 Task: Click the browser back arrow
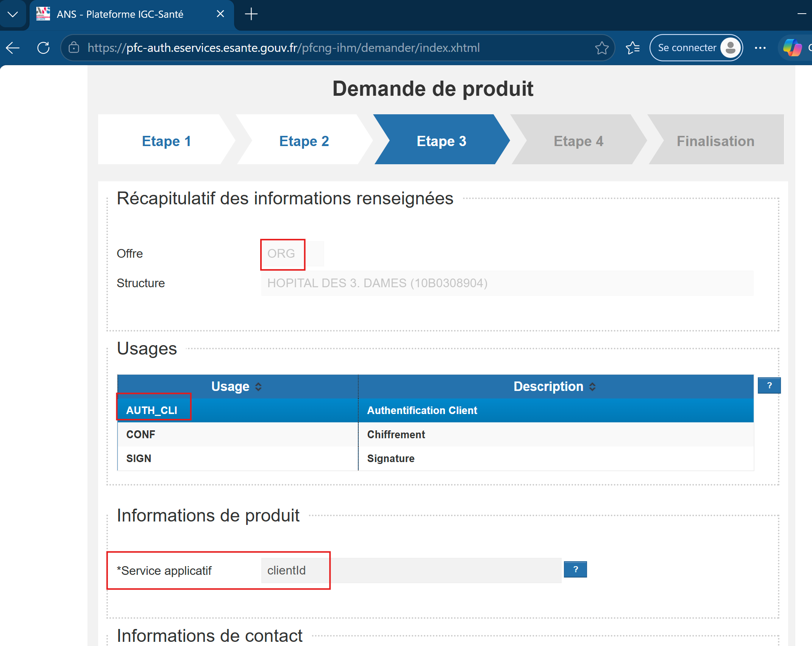coord(13,48)
